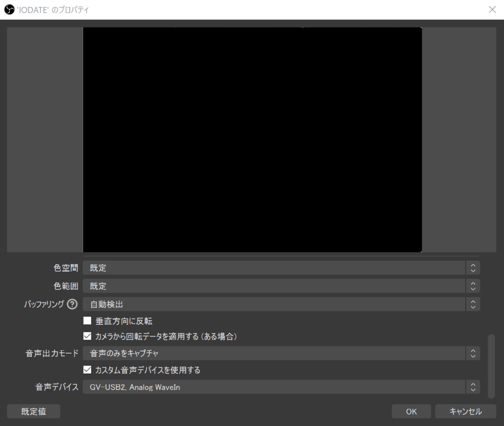504x426 pixels.
Task: Click the black video preview area
Action: point(252,140)
